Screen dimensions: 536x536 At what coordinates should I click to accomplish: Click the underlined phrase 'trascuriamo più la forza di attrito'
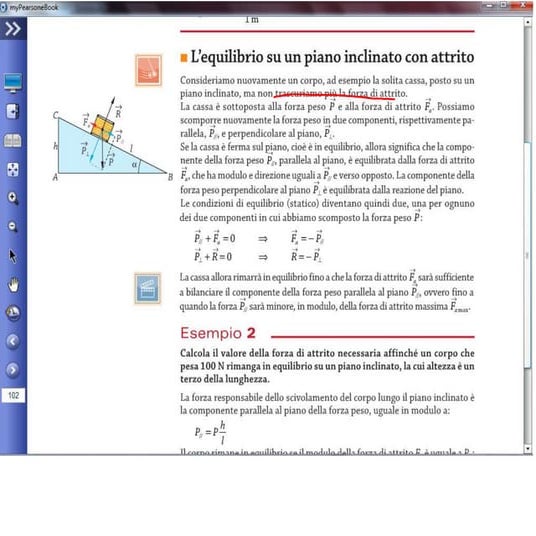tap(340, 93)
